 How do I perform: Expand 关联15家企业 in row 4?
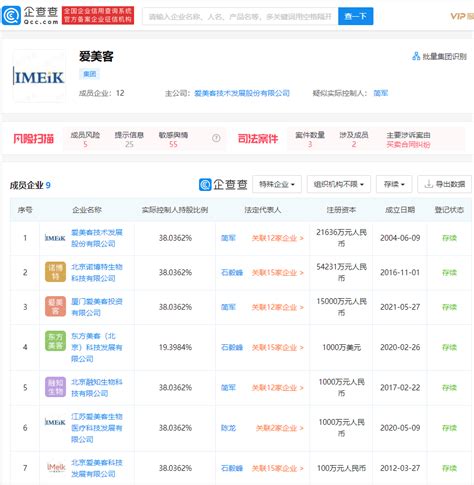click(x=278, y=347)
